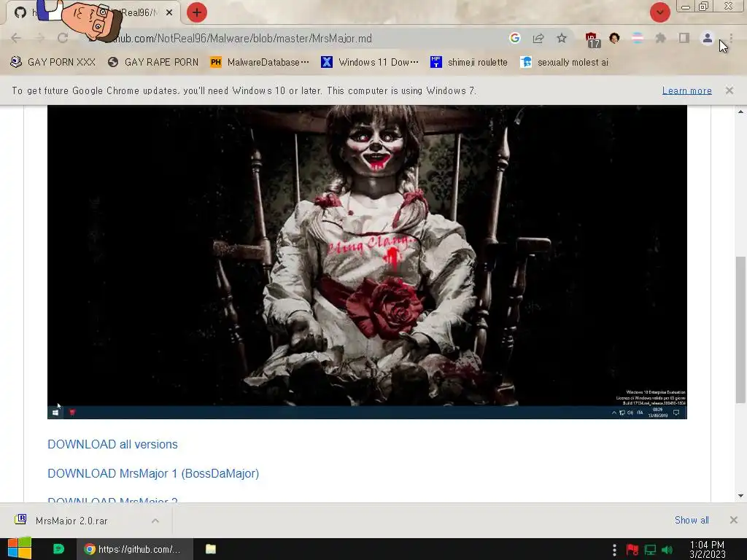
Task: Click the Google search icon in address bar
Action: [514, 38]
